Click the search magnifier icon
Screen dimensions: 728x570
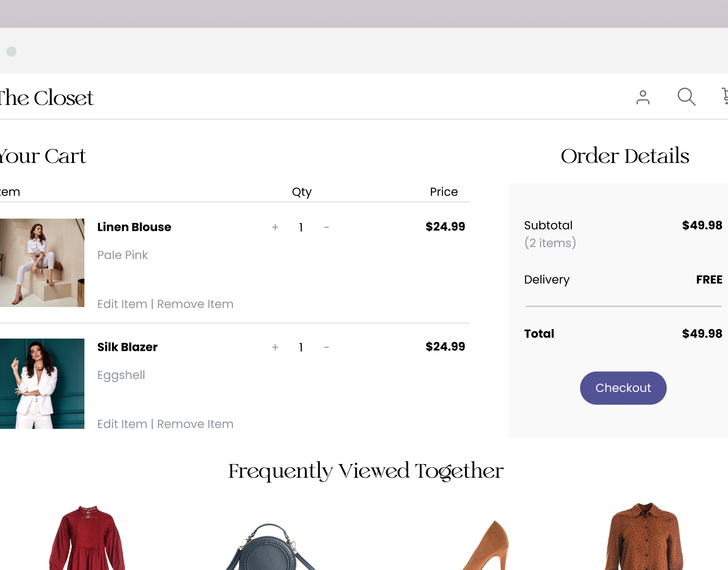(686, 97)
